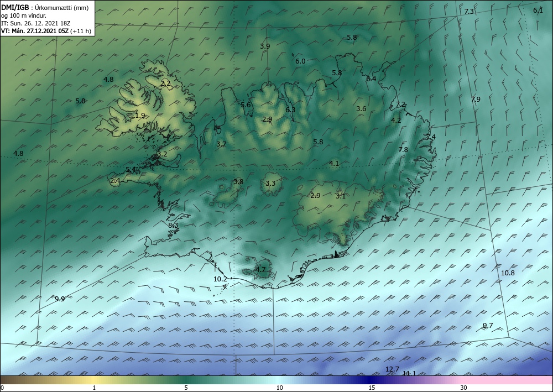The height and width of the screenshot is (392, 553).
Task: Click the 8.3 precipitation value
Action: click(173, 226)
